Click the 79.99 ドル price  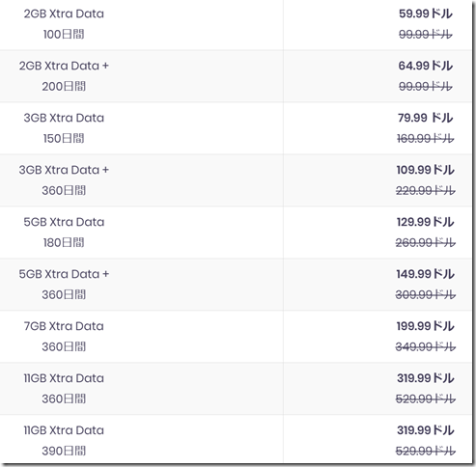[426, 118]
